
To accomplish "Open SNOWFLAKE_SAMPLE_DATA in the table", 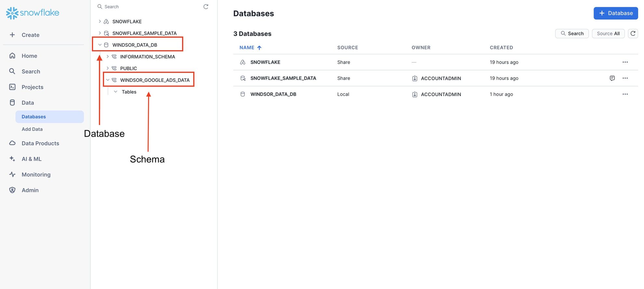I will [x=283, y=78].
